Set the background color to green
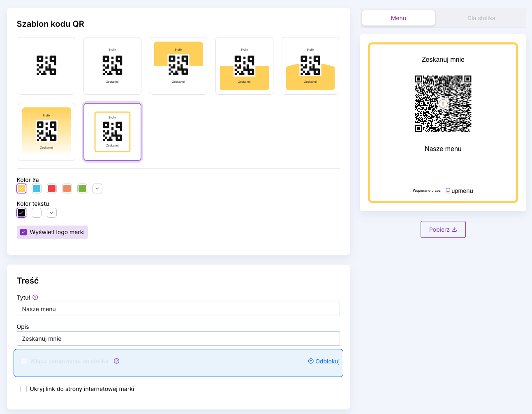 (82, 188)
